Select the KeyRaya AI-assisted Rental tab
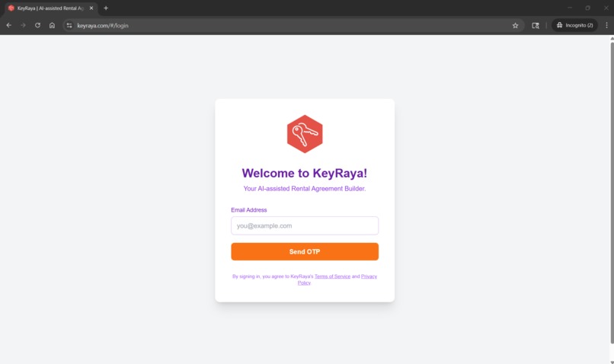The height and width of the screenshot is (364, 614). [x=50, y=8]
